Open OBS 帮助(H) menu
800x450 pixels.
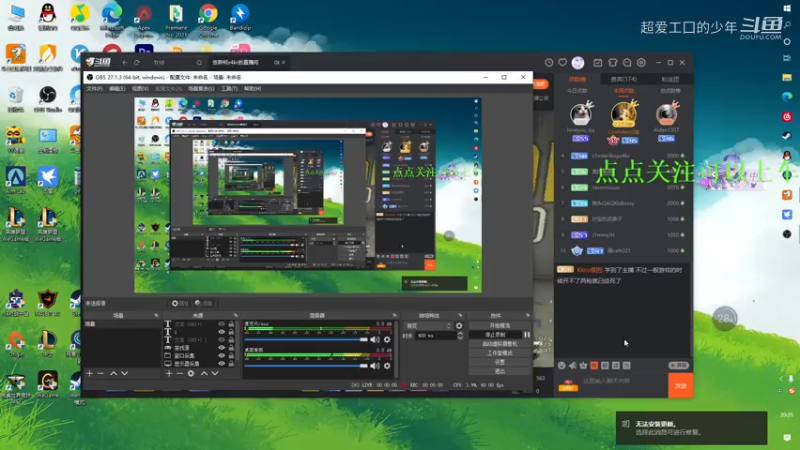(x=253, y=89)
